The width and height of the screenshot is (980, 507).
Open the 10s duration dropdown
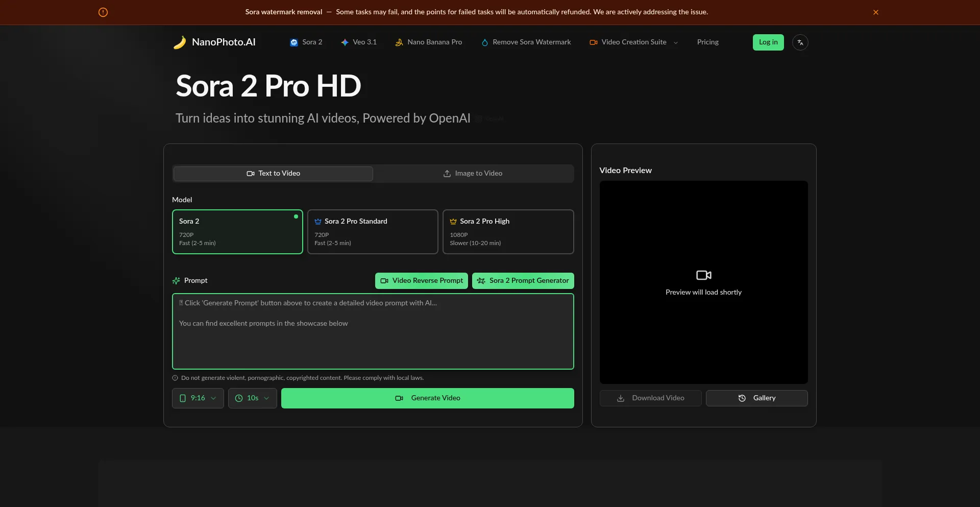[x=252, y=398]
